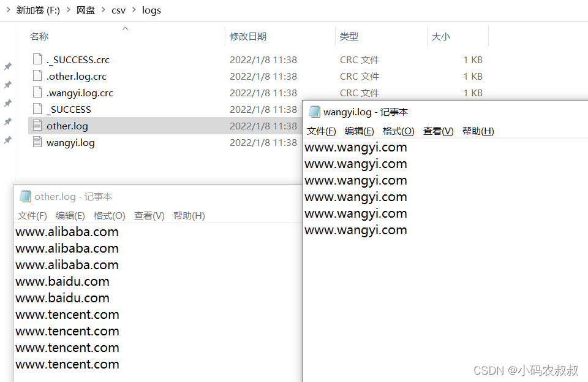Click 1 KB size of .other.log.crc
The image size is (588, 382).
tap(473, 76)
